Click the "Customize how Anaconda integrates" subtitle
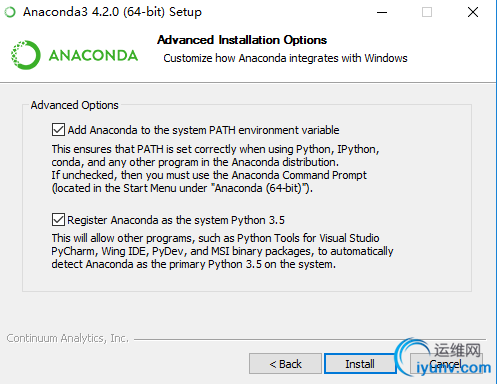The width and height of the screenshot is (497, 384). (285, 58)
